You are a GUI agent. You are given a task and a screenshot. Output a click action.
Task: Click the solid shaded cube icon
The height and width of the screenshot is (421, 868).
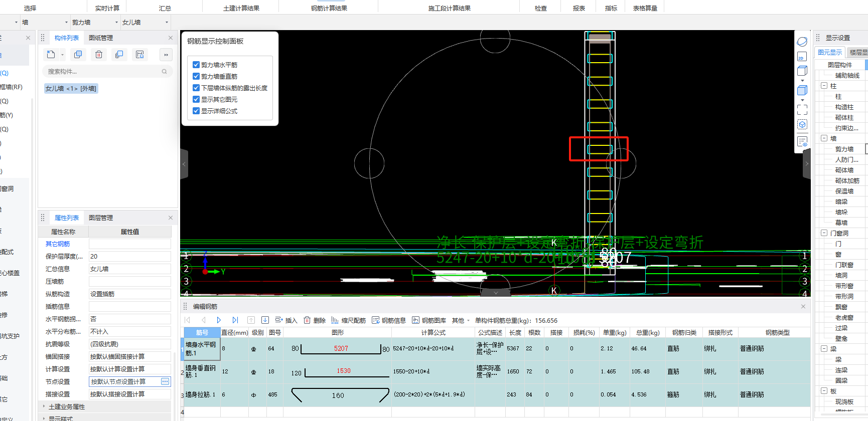802,90
